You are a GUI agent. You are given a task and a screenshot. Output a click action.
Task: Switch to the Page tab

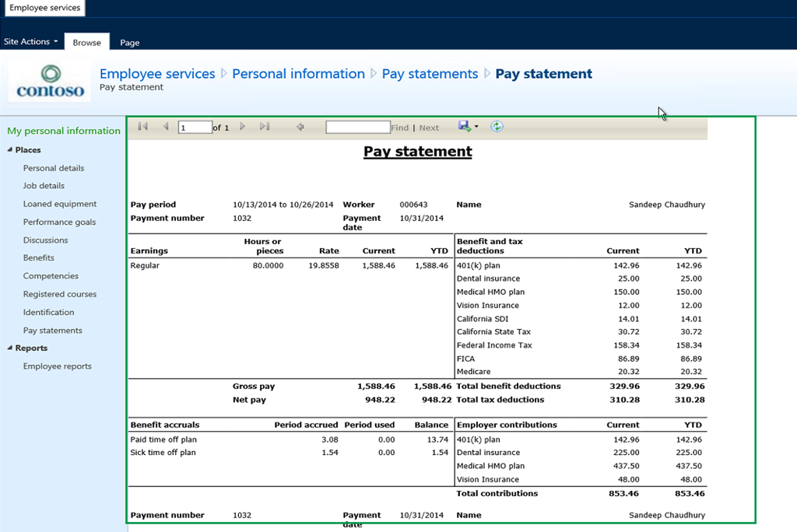click(129, 43)
